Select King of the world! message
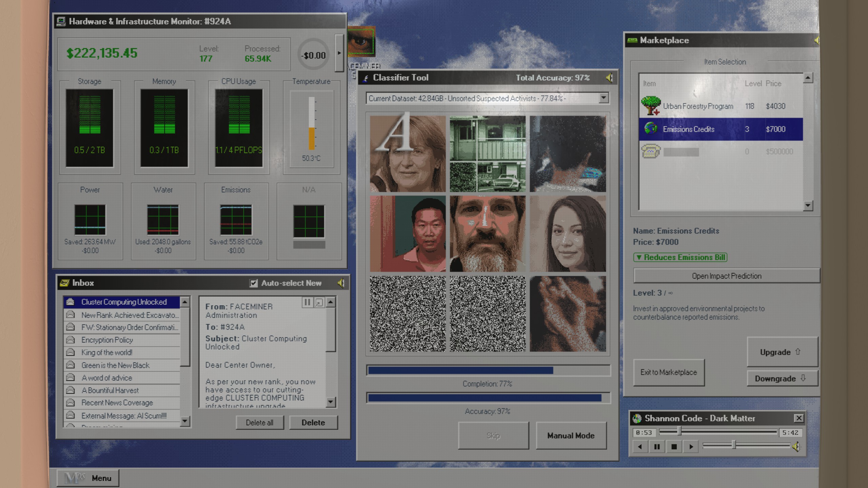The width and height of the screenshot is (868, 488). (x=106, y=352)
